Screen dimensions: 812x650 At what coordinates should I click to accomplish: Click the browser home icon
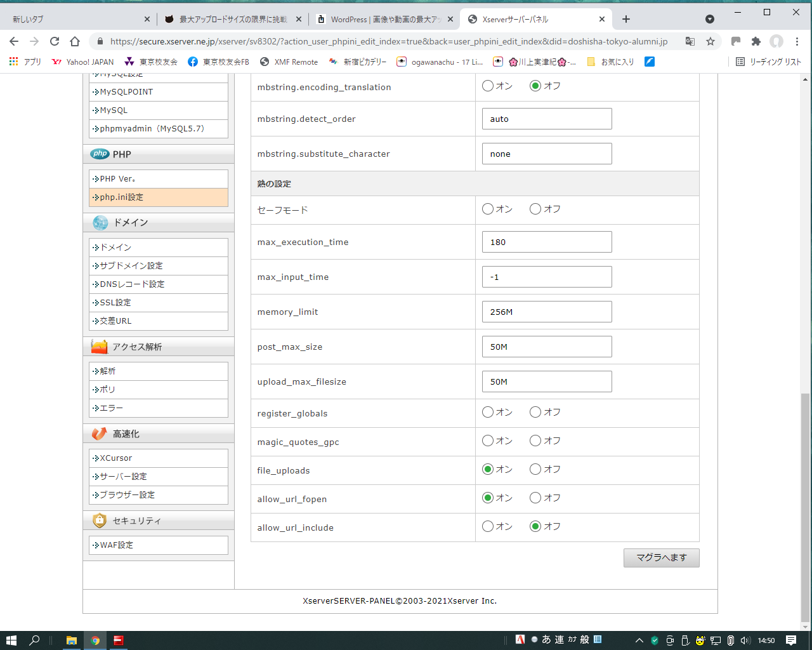pos(75,41)
